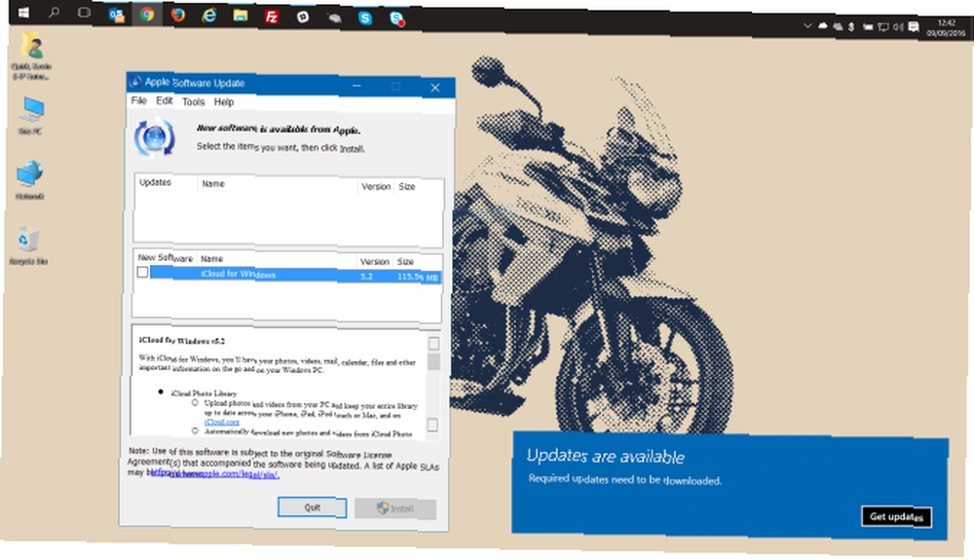Select Recycle Bin desktop icon
Image resolution: width=974 pixels, height=560 pixels.
coord(28,245)
